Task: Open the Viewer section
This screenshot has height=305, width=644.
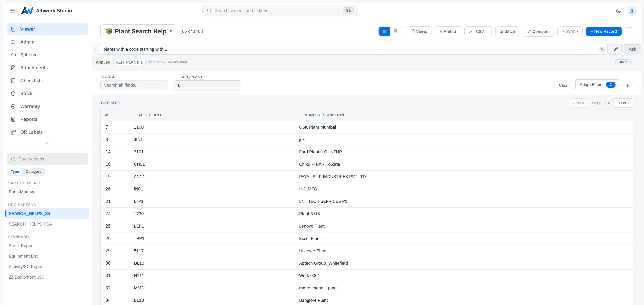Action: (x=47, y=29)
